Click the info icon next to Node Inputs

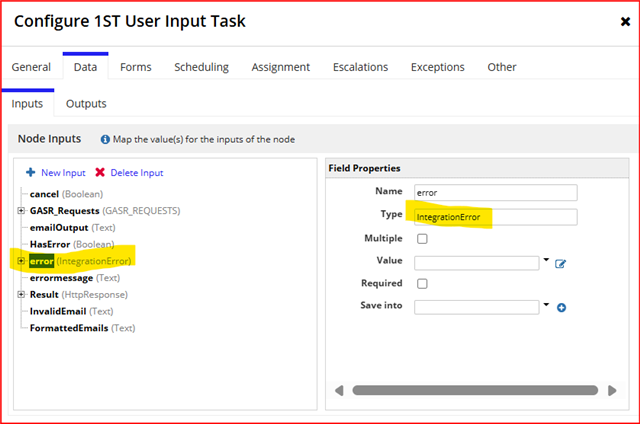105,140
